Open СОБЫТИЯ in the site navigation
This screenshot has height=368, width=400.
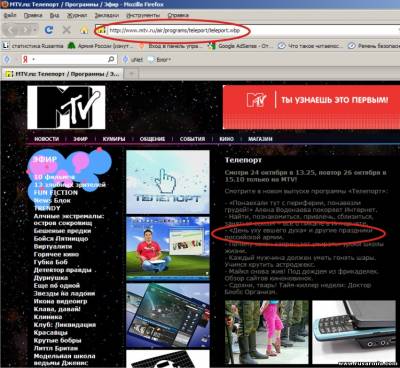point(192,139)
